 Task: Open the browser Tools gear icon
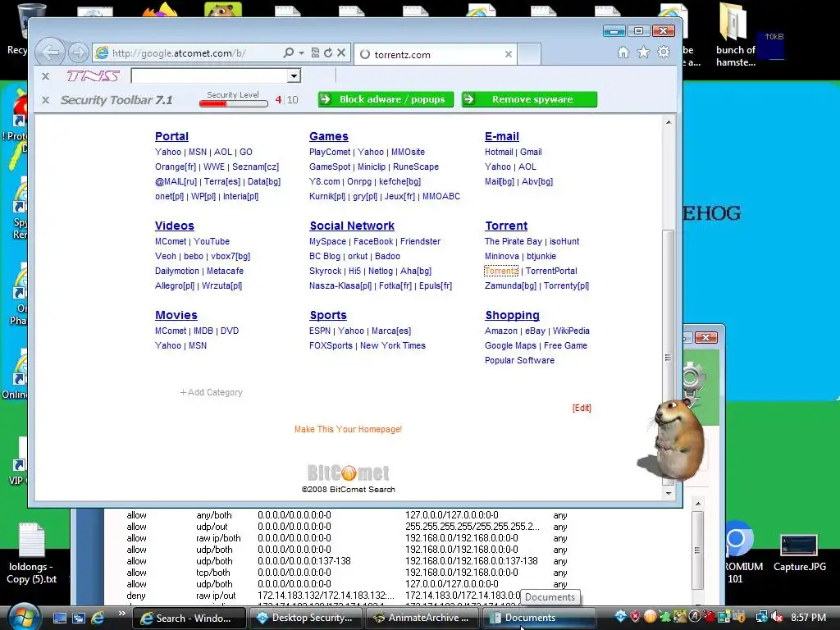point(664,52)
